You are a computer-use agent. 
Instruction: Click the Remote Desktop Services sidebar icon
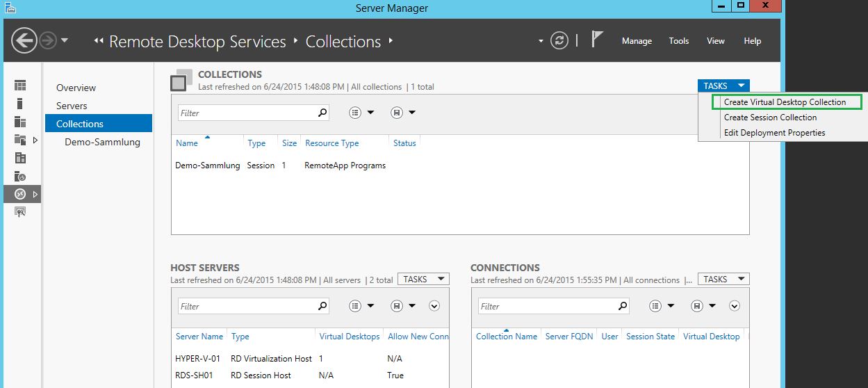click(20, 194)
